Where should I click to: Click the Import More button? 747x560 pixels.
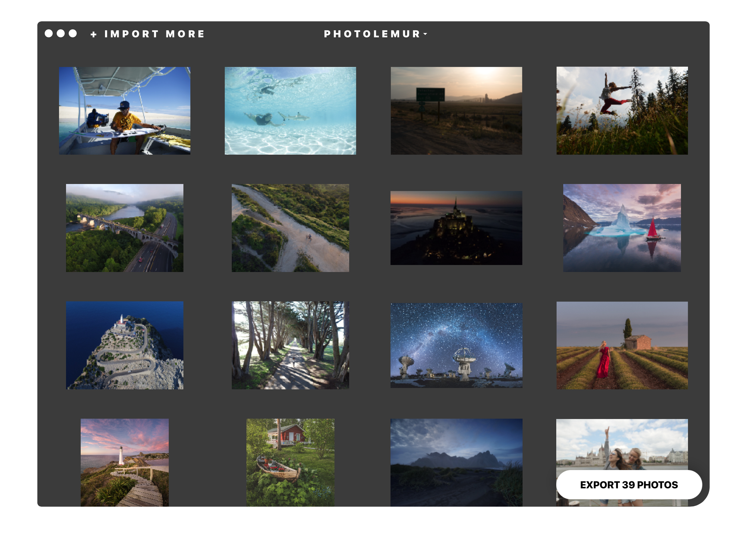click(x=148, y=34)
